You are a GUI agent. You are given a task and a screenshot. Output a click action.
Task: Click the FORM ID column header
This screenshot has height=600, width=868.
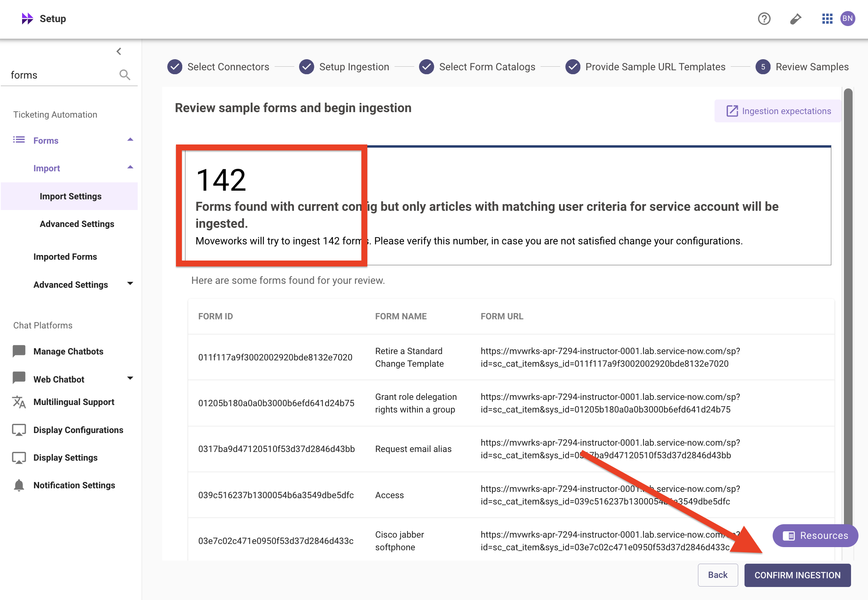(215, 316)
